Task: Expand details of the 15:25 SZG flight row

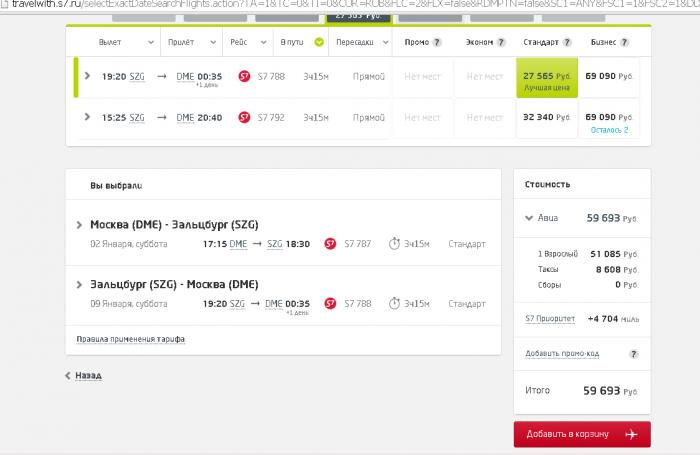Action: [x=88, y=117]
